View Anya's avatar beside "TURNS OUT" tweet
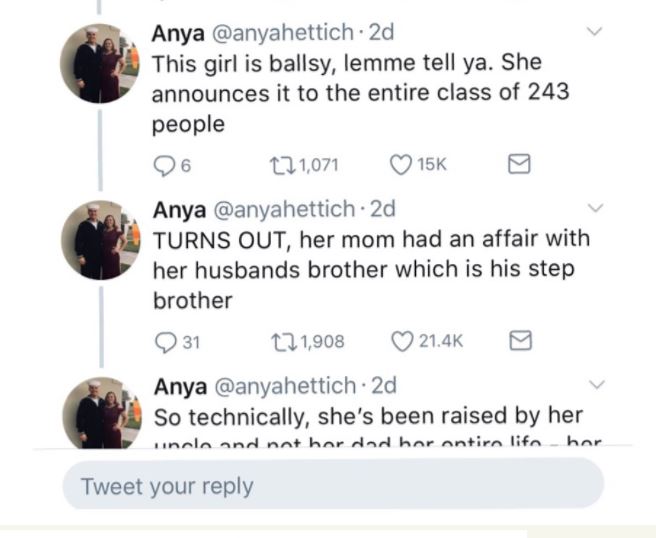 coord(98,240)
